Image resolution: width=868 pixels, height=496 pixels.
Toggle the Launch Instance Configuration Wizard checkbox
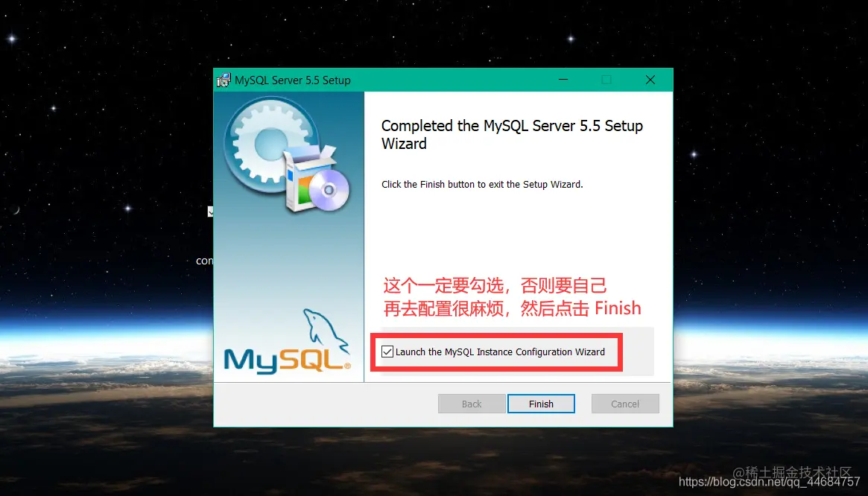[387, 352]
